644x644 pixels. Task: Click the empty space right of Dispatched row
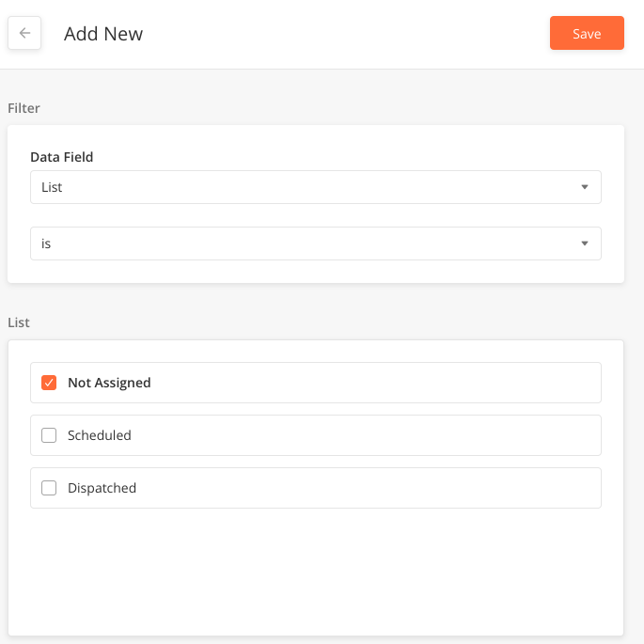pyautogui.click(x=368, y=488)
